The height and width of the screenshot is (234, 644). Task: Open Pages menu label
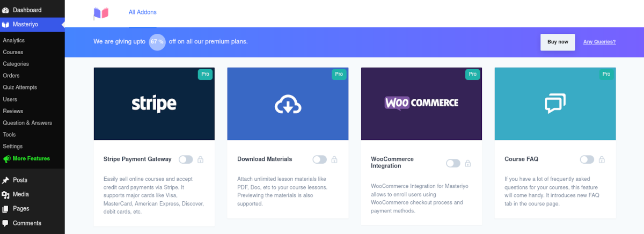pos(21,209)
